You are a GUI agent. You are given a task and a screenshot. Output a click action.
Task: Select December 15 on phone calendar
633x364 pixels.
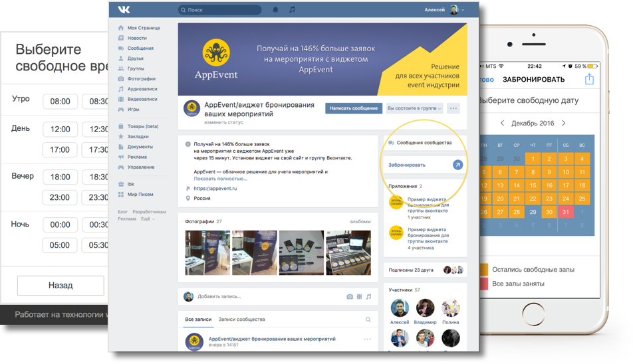(x=533, y=185)
